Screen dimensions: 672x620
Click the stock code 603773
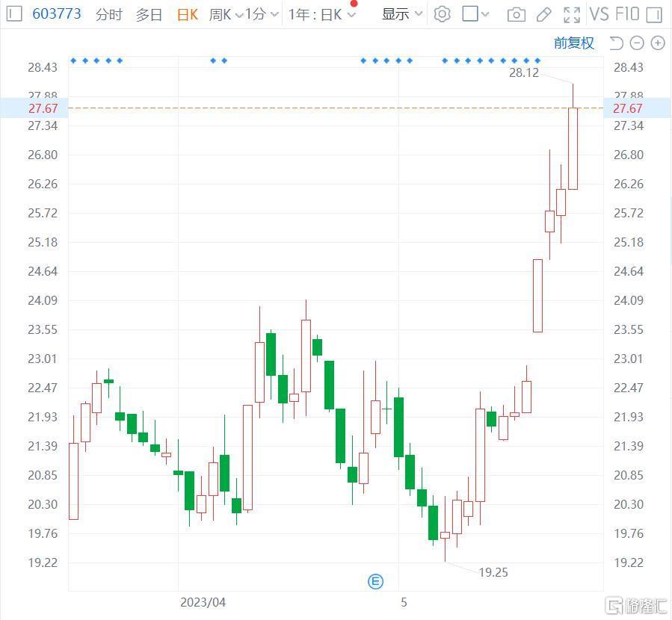[x=57, y=13]
